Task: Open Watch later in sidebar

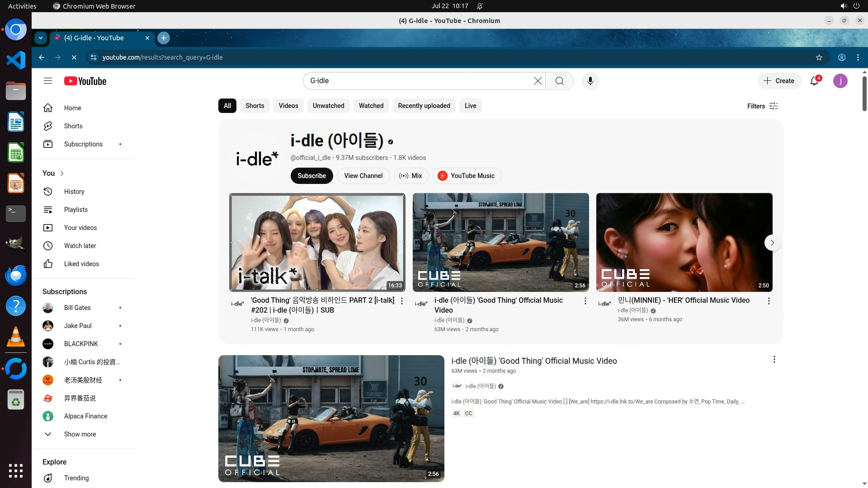Action: tap(80, 246)
